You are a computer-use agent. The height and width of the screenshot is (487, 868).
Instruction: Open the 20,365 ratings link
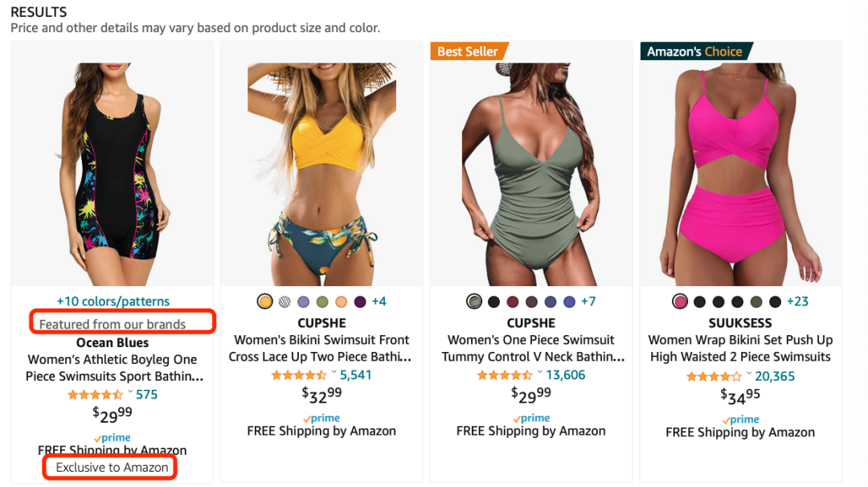[775, 376]
